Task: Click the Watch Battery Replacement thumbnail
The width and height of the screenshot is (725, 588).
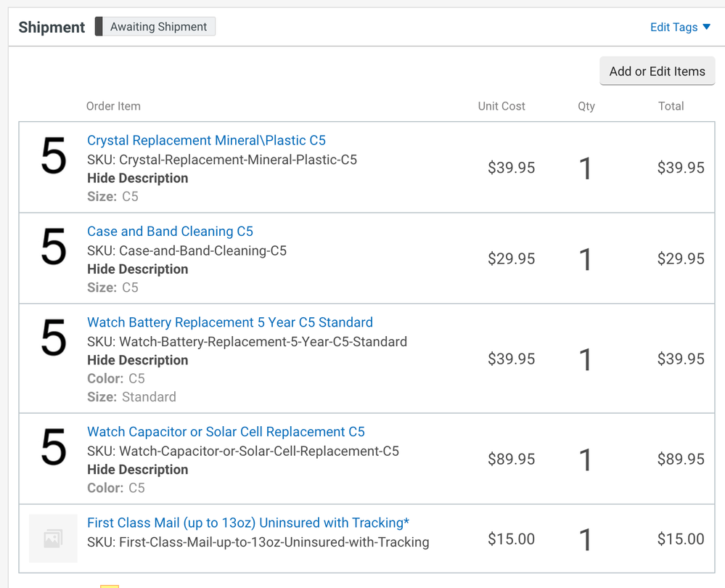Action: pyautogui.click(x=54, y=339)
